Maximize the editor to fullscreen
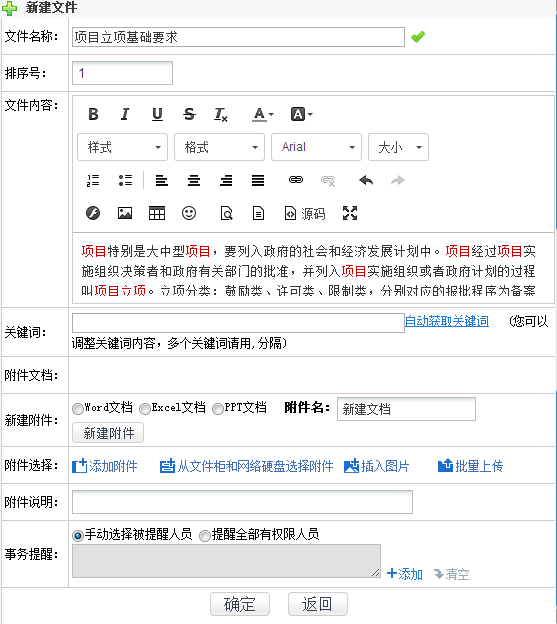Viewport: 557px width, 624px height. [350, 213]
